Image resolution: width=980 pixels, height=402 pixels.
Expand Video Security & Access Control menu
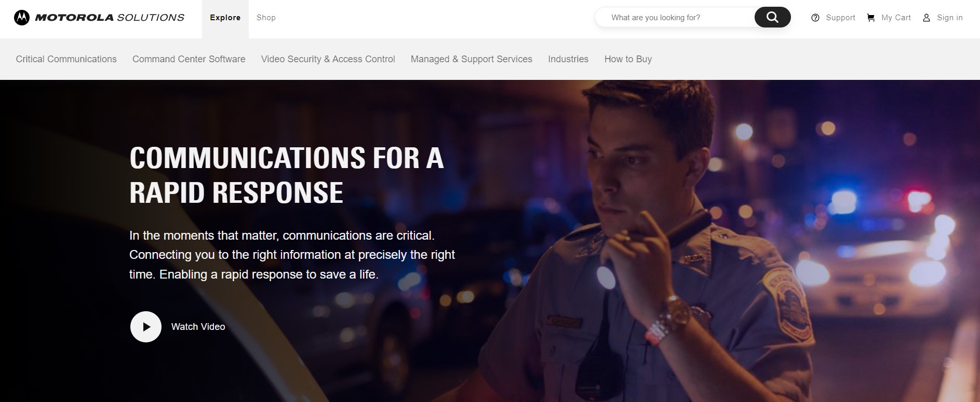coord(328,59)
